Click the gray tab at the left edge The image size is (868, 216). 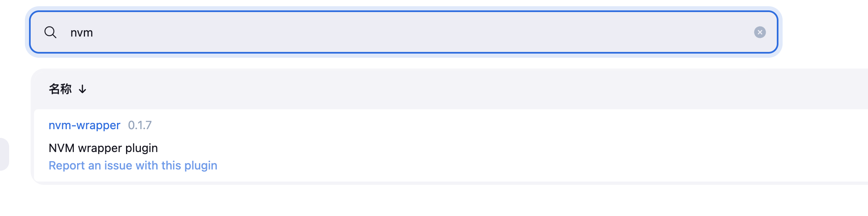point(4,154)
